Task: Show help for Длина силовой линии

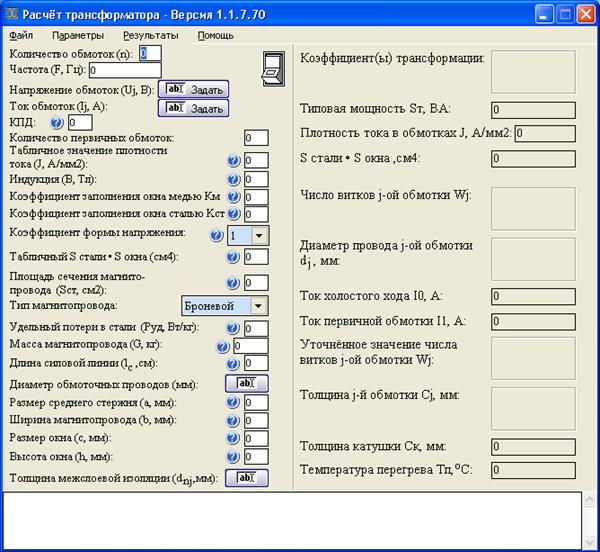Action: (233, 363)
